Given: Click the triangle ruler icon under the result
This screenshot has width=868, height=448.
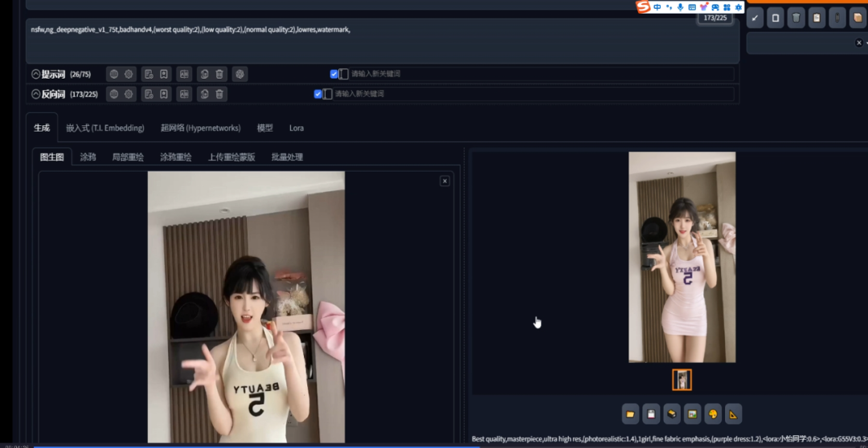Looking at the screenshot, I should coord(734,413).
